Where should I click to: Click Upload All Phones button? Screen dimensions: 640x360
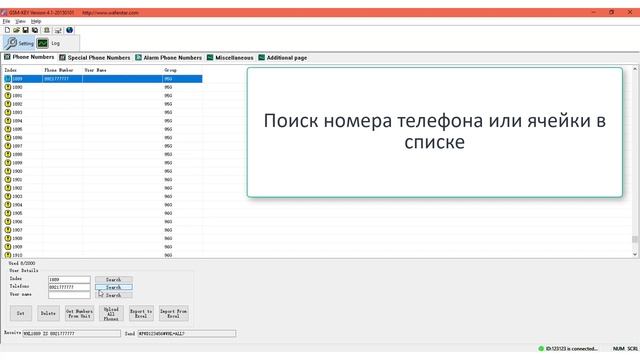[x=111, y=313]
